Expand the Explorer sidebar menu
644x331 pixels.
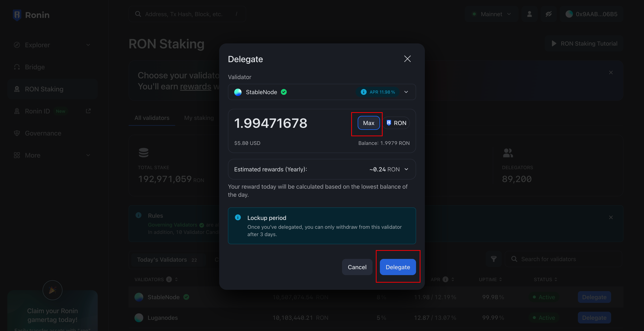point(88,45)
